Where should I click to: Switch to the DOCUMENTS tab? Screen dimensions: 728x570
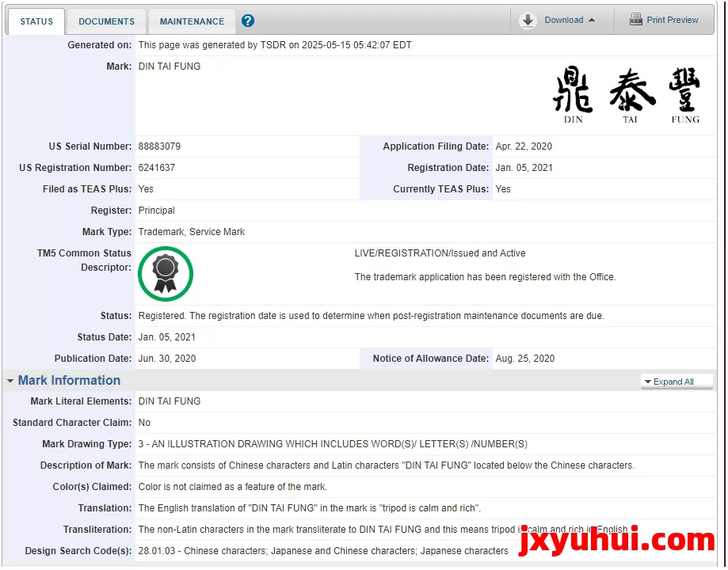106,21
